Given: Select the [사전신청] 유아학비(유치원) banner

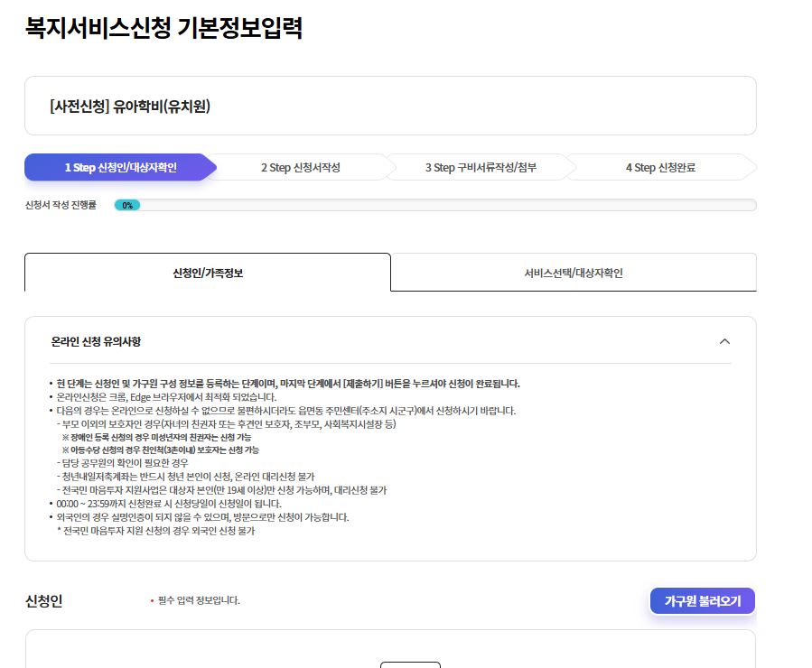Looking at the screenshot, I should pyautogui.click(x=390, y=106).
